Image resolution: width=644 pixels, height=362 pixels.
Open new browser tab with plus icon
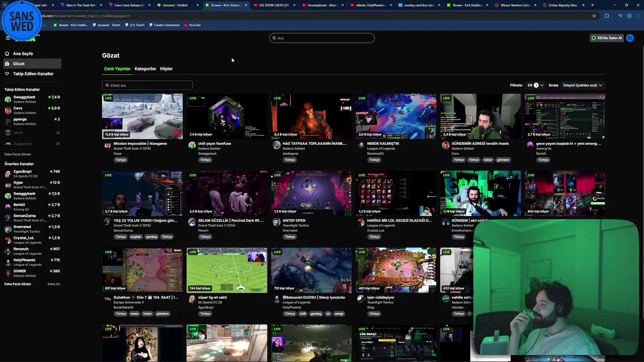click(x=592, y=5)
